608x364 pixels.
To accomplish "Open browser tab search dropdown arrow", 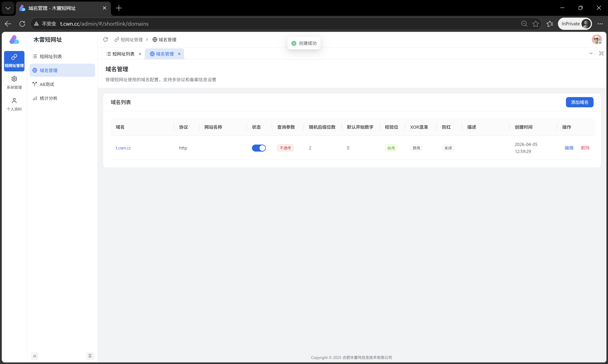I will point(8,8).
